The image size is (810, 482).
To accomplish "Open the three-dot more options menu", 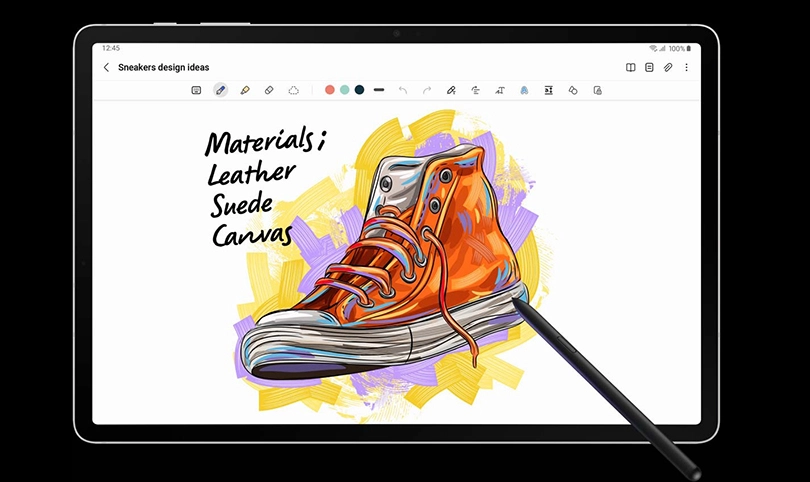I will click(686, 67).
